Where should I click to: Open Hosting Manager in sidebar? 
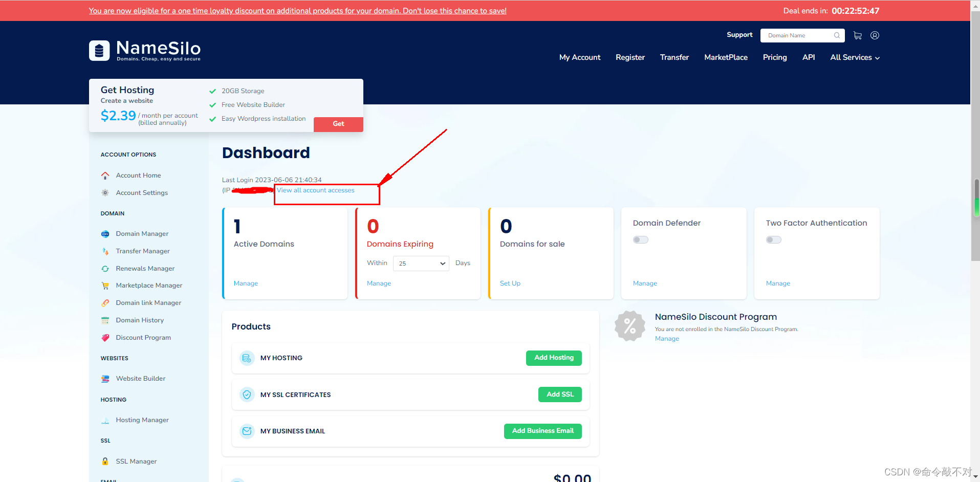142,420
